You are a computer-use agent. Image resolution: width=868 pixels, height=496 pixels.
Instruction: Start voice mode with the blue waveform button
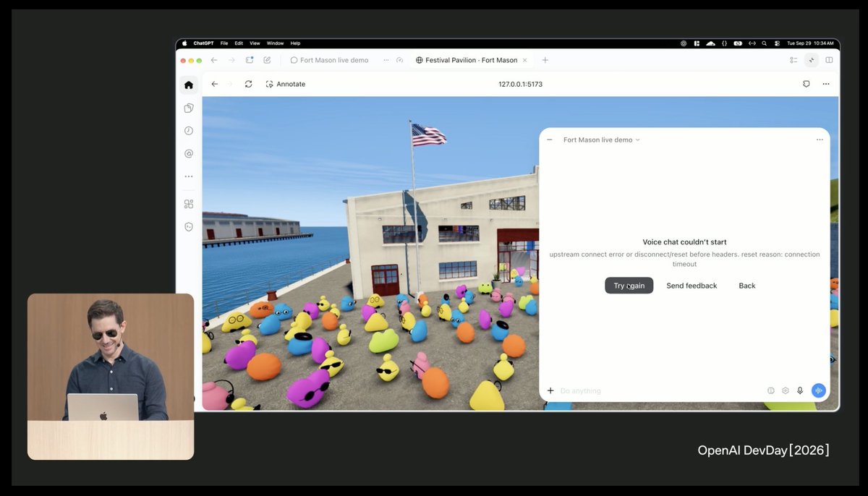click(819, 390)
